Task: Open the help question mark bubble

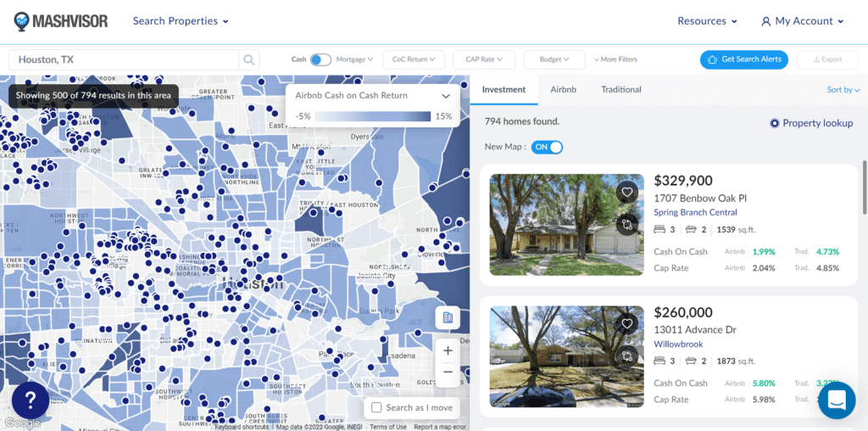Action: point(30,400)
